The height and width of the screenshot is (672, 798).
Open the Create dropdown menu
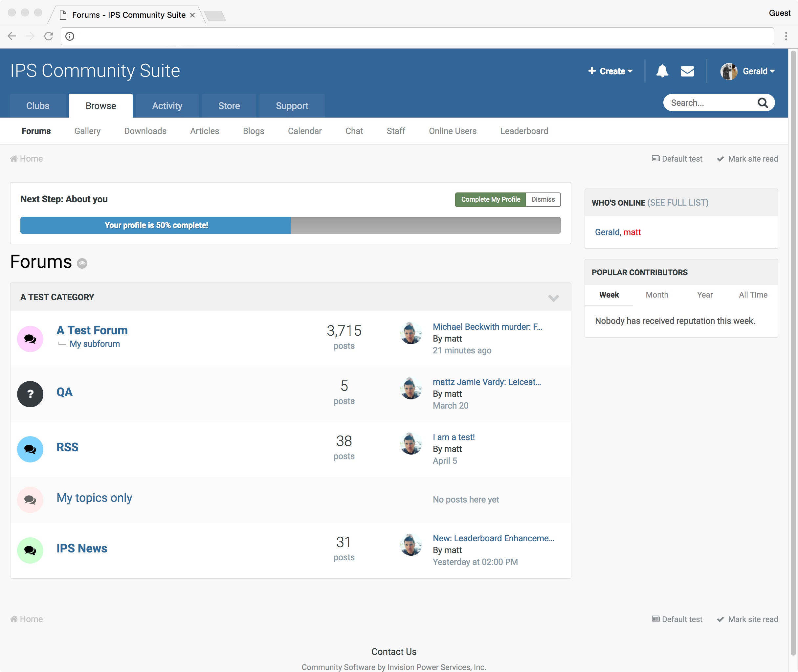click(x=610, y=71)
